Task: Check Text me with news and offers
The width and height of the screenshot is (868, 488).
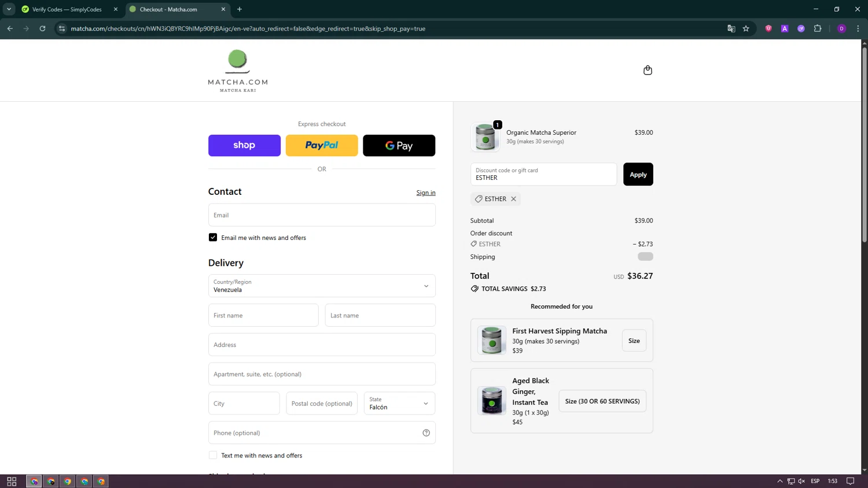Action: point(213,455)
